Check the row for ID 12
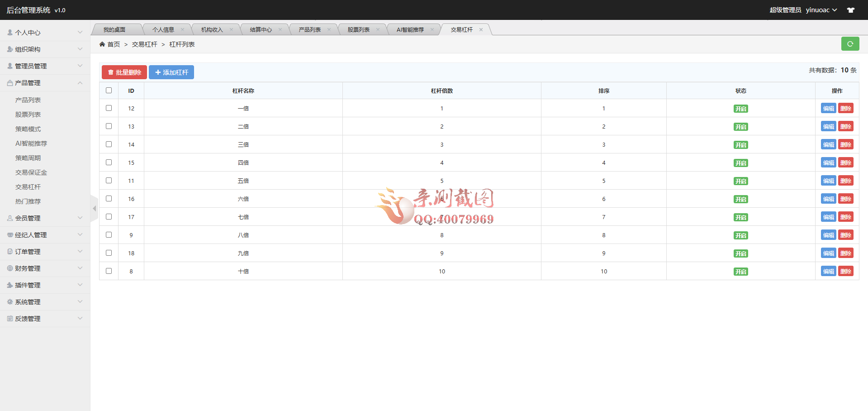This screenshot has height=411, width=868. coord(109,108)
